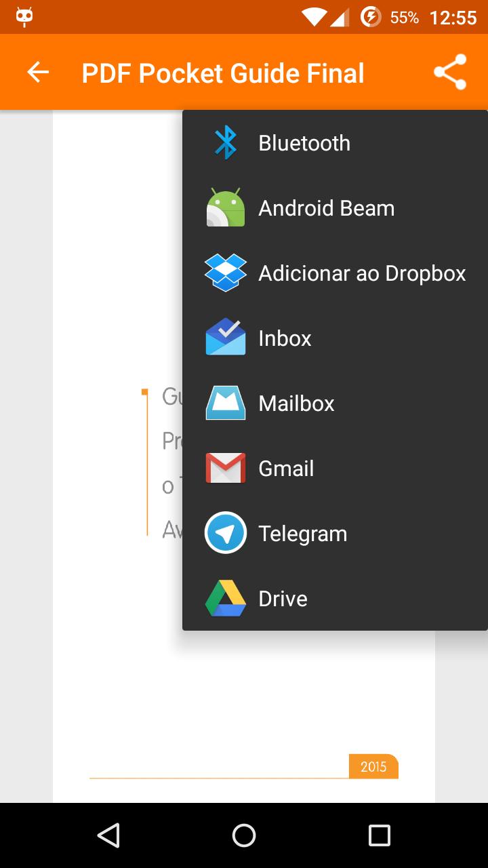Tap the Android back navigation button
This screenshot has width=488, height=868.
pyautogui.click(x=108, y=835)
